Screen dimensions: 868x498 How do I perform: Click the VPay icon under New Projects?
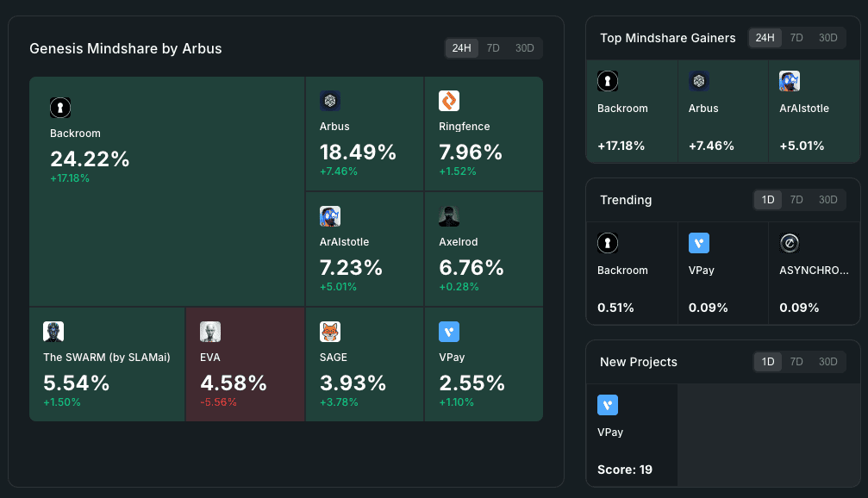pyautogui.click(x=608, y=405)
